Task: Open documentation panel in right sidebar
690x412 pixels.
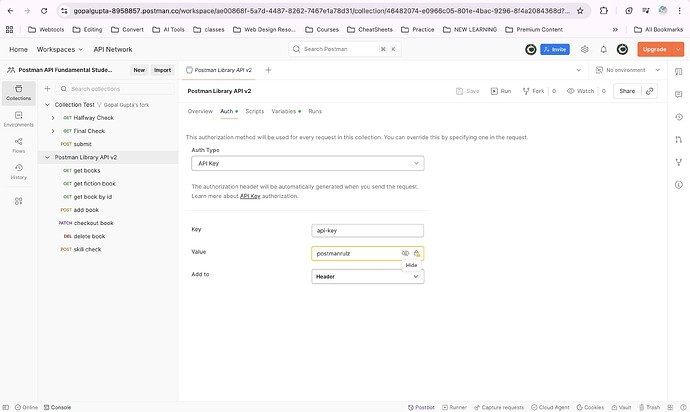Action: [x=679, y=72]
